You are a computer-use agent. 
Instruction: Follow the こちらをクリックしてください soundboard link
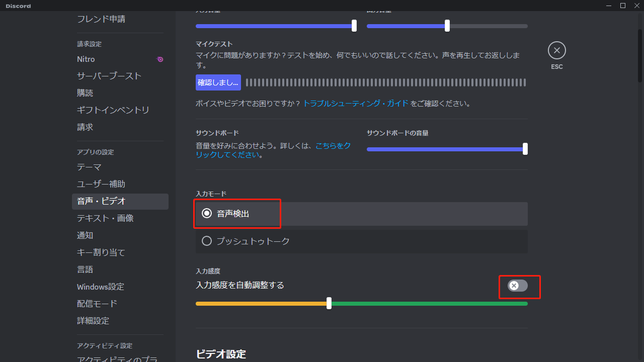273,150
